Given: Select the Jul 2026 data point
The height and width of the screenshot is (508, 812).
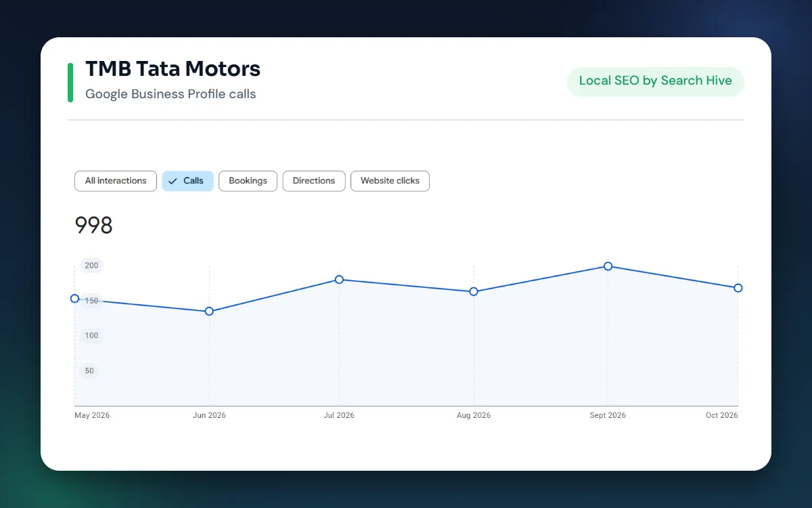Looking at the screenshot, I should [x=339, y=280].
